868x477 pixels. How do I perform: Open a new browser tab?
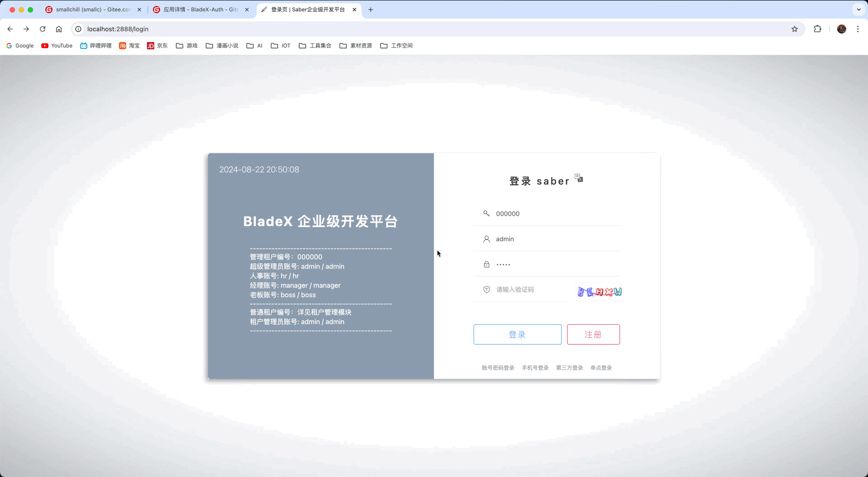coord(371,10)
